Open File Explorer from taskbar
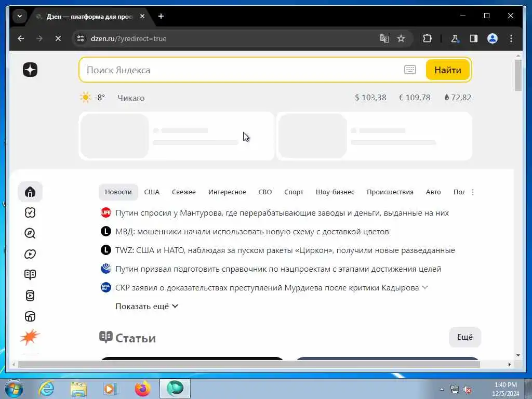The height and width of the screenshot is (399, 532). click(79, 389)
